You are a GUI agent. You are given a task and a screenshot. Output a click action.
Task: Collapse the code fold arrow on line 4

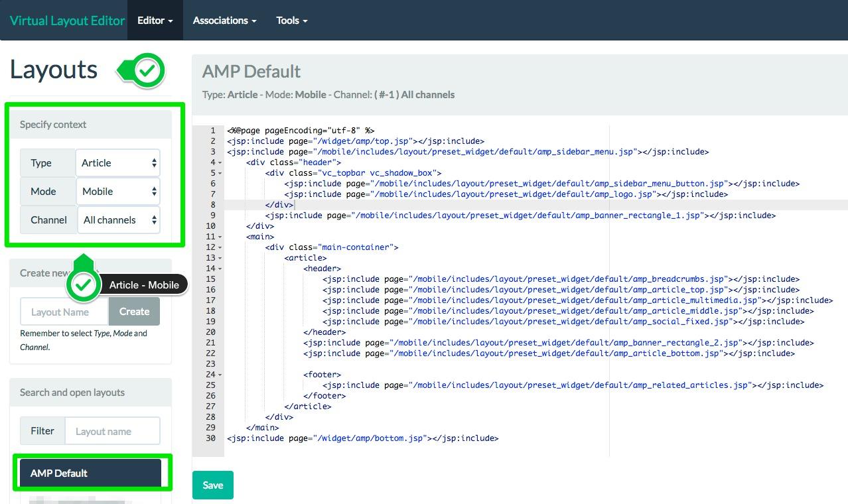pyautogui.click(x=220, y=162)
